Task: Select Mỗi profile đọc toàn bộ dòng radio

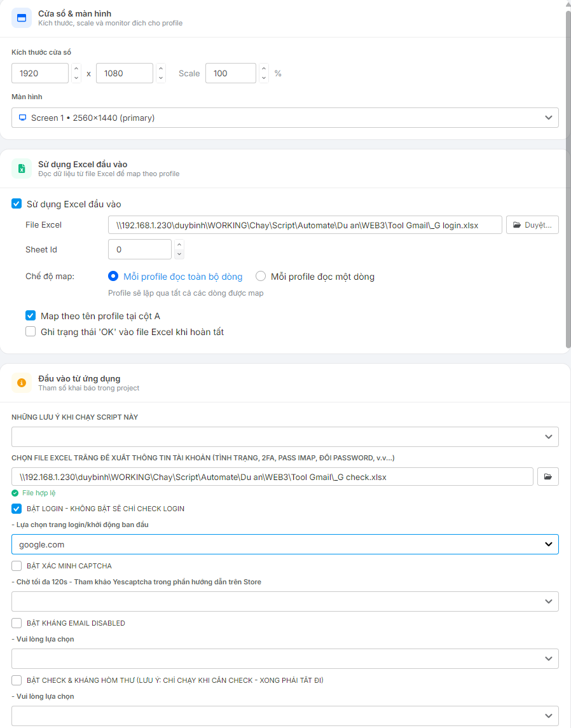Action: tap(113, 276)
